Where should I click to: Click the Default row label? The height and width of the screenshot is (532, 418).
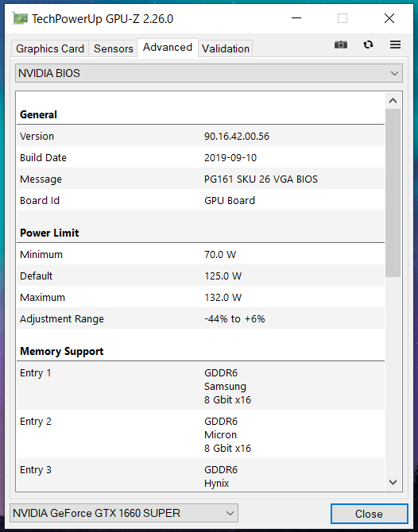pyautogui.click(x=36, y=276)
